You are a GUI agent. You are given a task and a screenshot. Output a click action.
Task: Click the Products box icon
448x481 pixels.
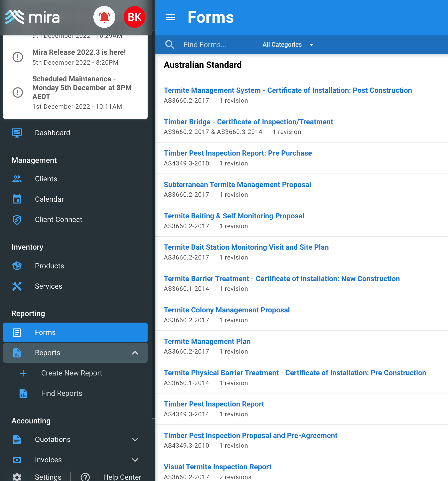click(x=17, y=266)
